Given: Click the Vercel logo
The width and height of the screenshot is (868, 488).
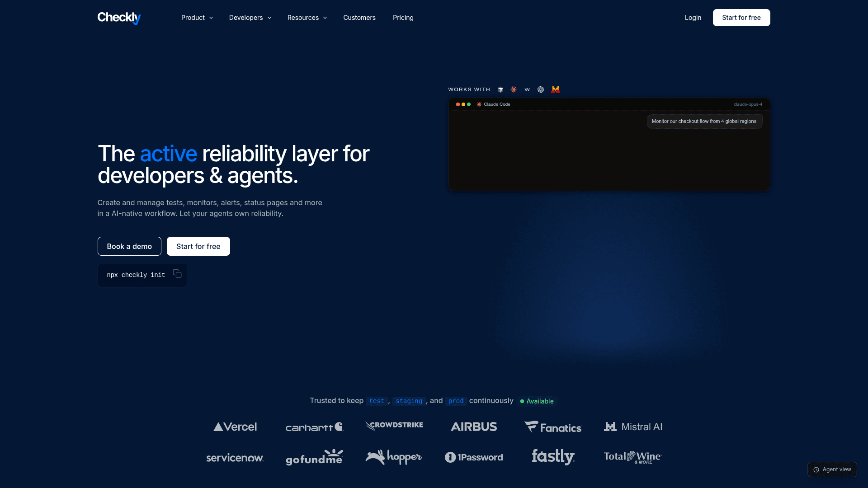Looking at the screenshot, I should click(x=235, y=427).
